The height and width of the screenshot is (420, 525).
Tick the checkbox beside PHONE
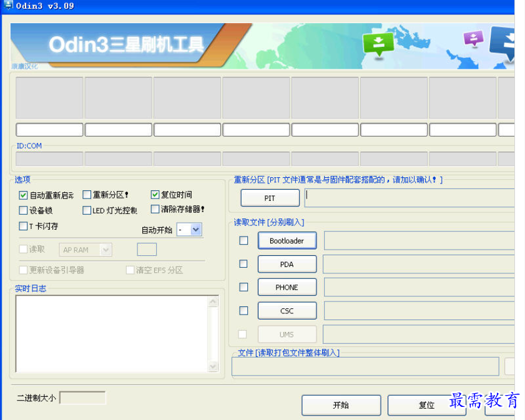[x=243, y=287]
